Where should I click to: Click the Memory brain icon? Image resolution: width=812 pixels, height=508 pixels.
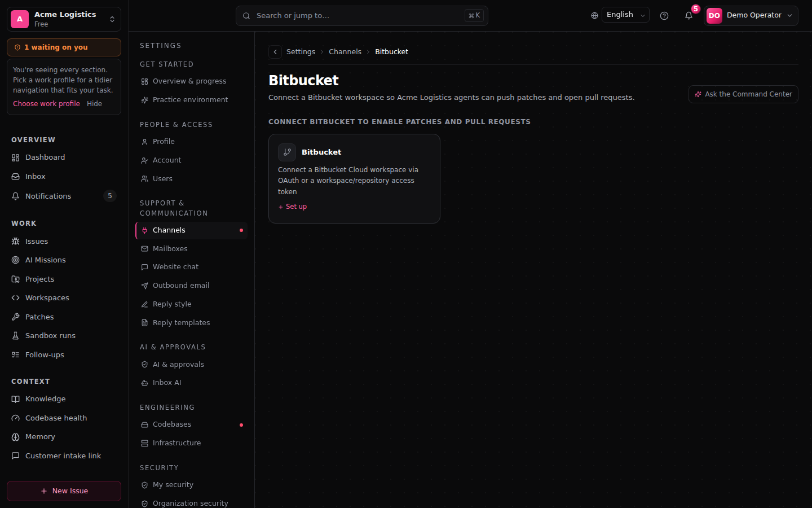[x=16, y=437]
